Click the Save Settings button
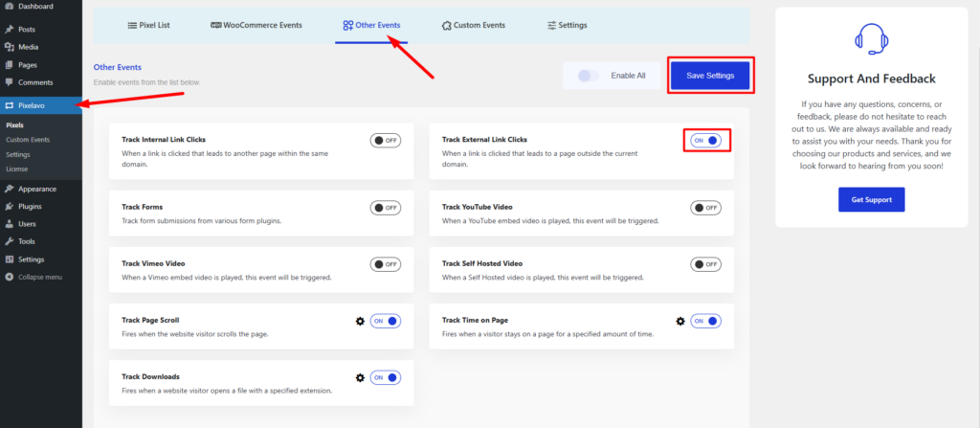This screenshot has height=428, width=980. tap(710, 76)
